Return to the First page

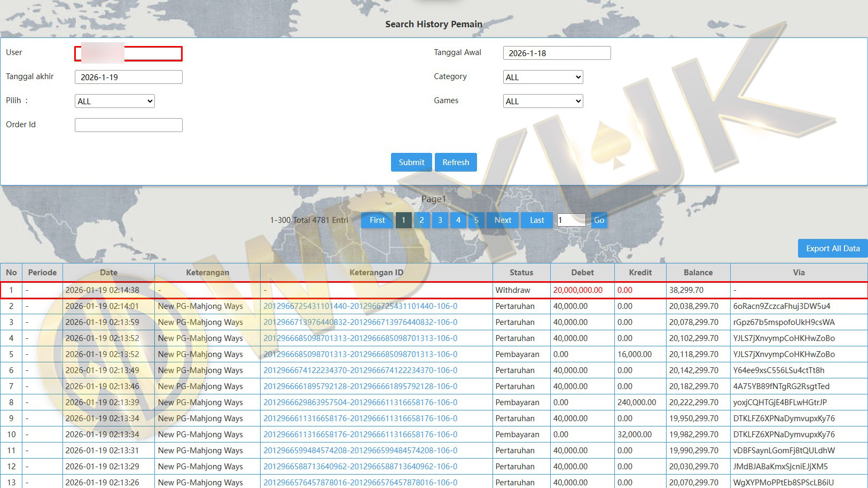tap(377, 220)
